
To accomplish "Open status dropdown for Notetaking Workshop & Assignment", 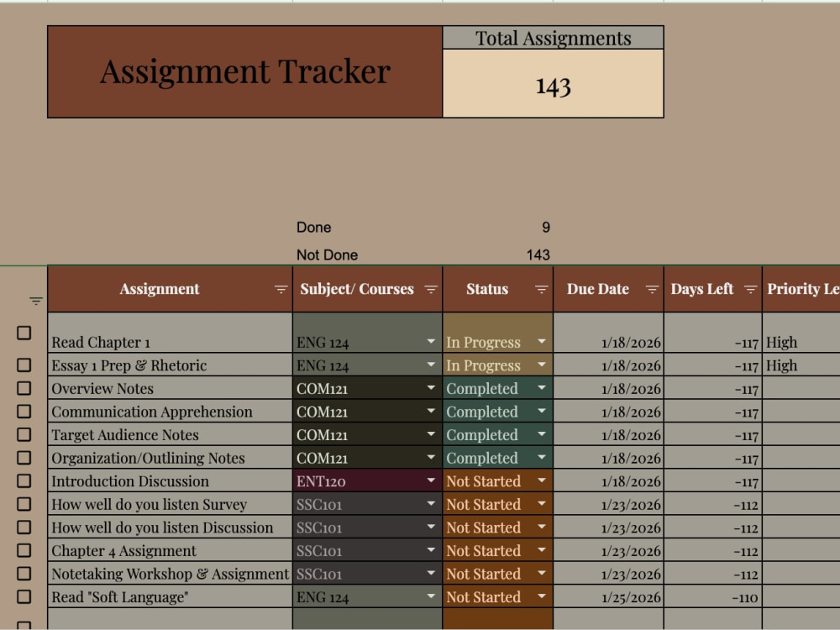I will coord(542,573).
